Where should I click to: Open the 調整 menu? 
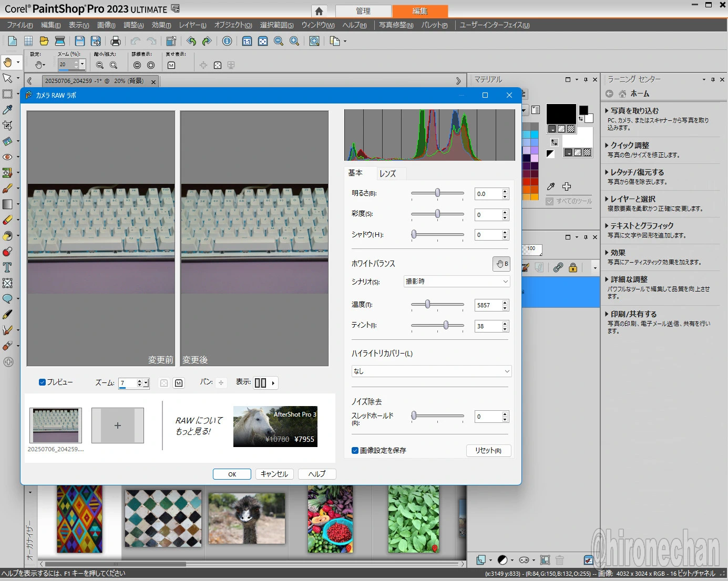click(134, 25)
